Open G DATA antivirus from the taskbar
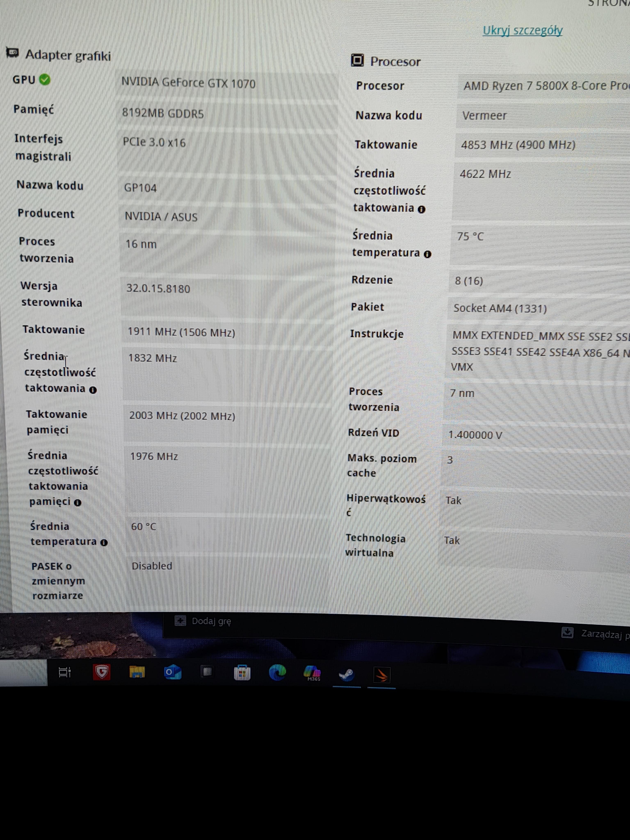The width and height of the screenshot is (630, 840). 101,672
